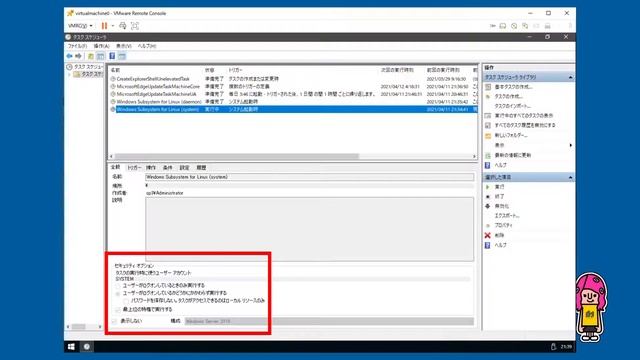
Task: Open プロパティ of the selected task
Action: pos(503,225)
